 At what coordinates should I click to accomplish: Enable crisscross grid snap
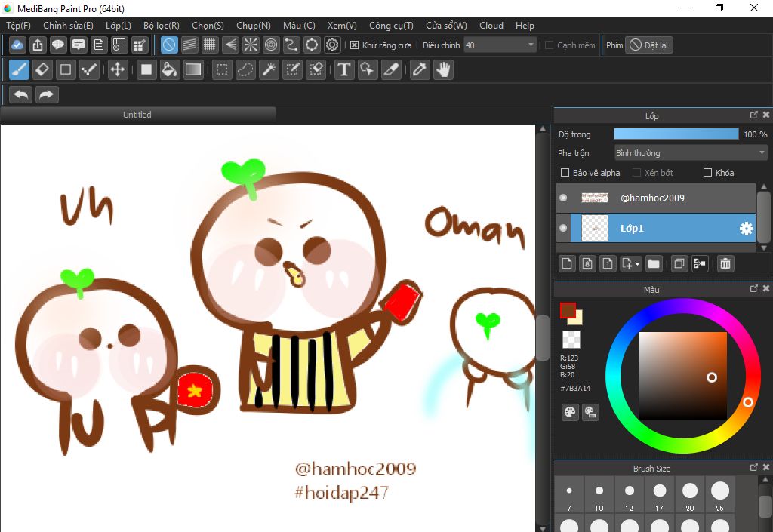(210, 45)
